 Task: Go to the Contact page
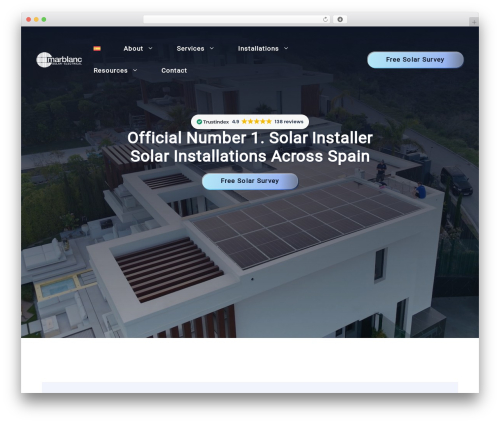pyautogui.click(x=174, y=71)
